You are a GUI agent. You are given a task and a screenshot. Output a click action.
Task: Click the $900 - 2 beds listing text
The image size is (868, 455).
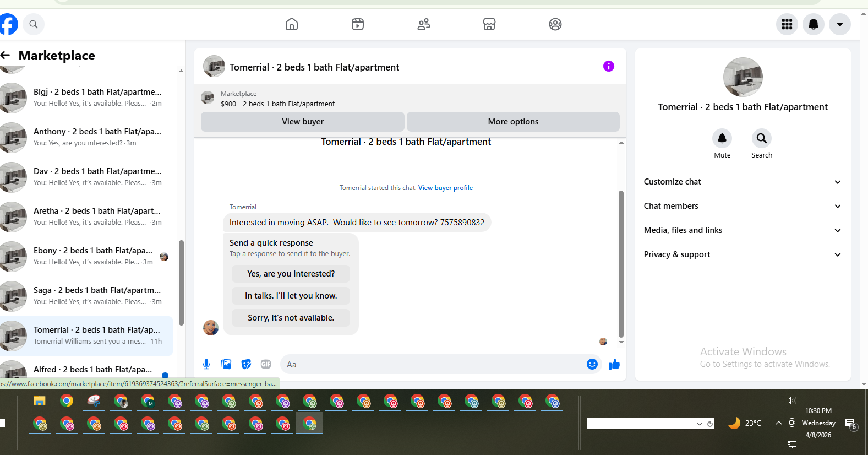277,104
